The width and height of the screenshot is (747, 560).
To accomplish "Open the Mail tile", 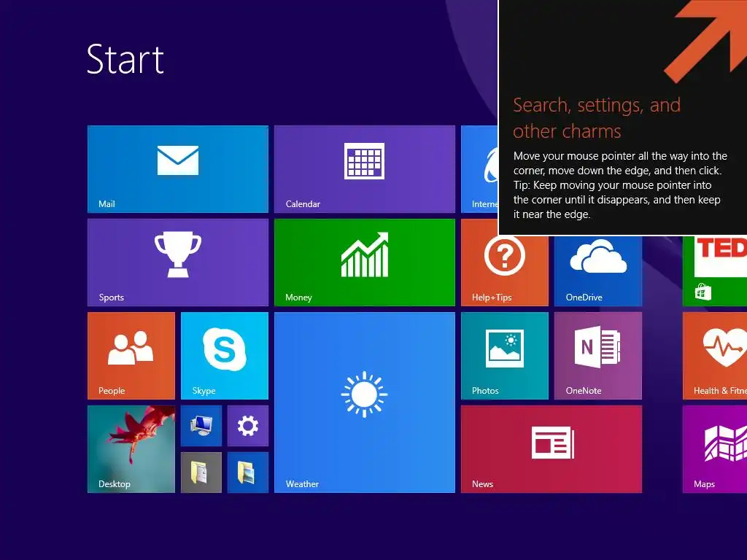I will [x=178, y=169].
